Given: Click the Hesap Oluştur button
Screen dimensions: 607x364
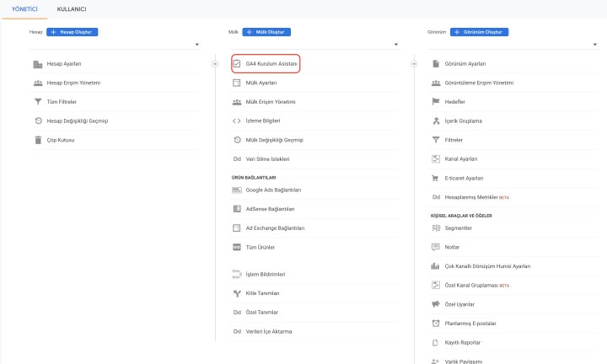Looking at the screenshot, I should coord(72,32).
